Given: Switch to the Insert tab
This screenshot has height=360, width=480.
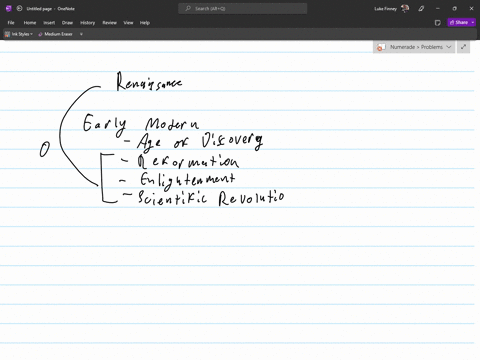Looking at the screenshot, I should (49, 23).
